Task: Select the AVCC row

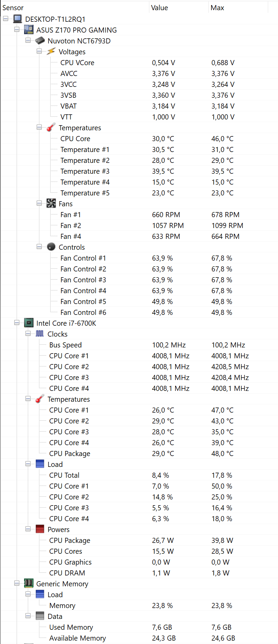Action: 139,73
